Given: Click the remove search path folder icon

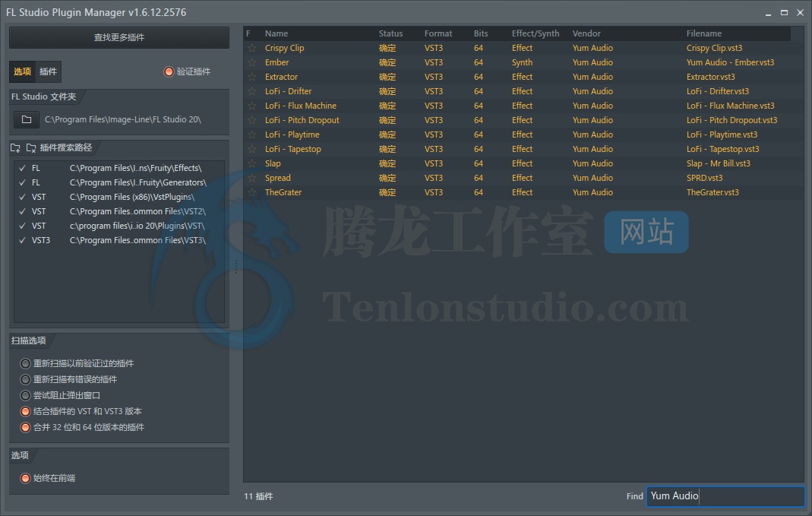Looking at the screenshot, I should [x=31, y=147].
